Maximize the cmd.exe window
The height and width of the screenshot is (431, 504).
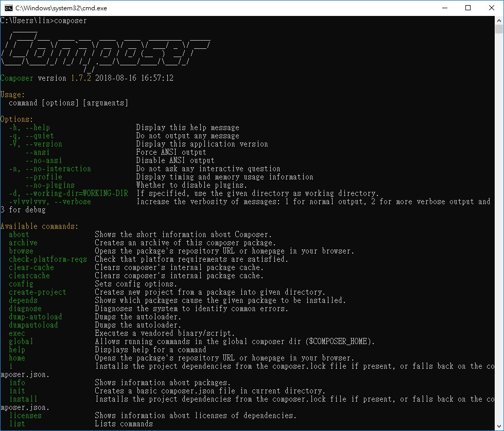click(x=468, y=8)
